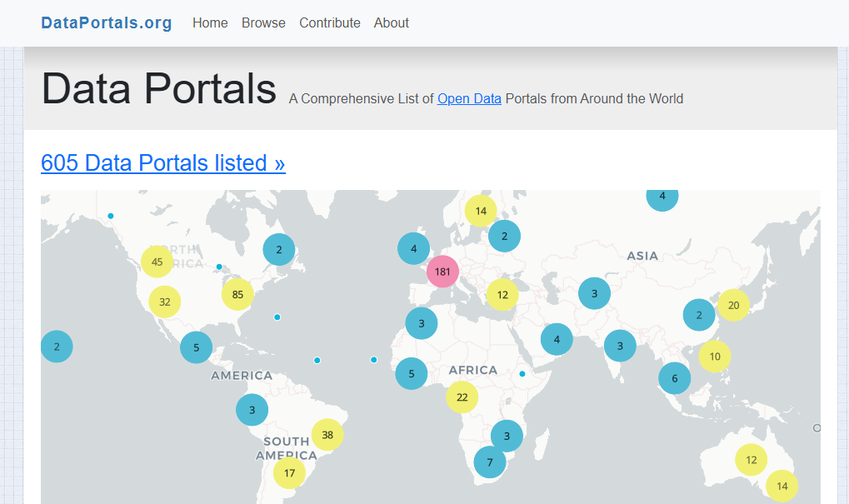Click the page scrollbar on the right edge
The image size is (849, 504).
[x=844, y=250]
